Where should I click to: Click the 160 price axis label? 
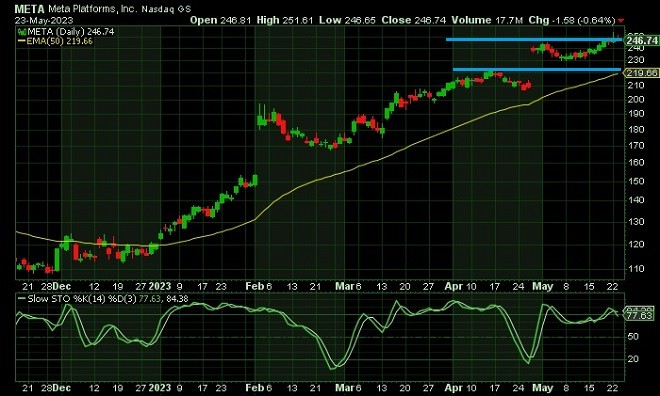click(636, 162)
